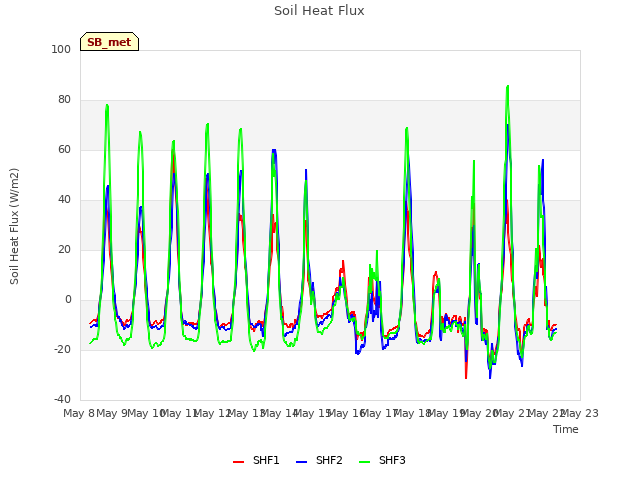Toggle SHF3 series in the legend

tap(382, 460)
